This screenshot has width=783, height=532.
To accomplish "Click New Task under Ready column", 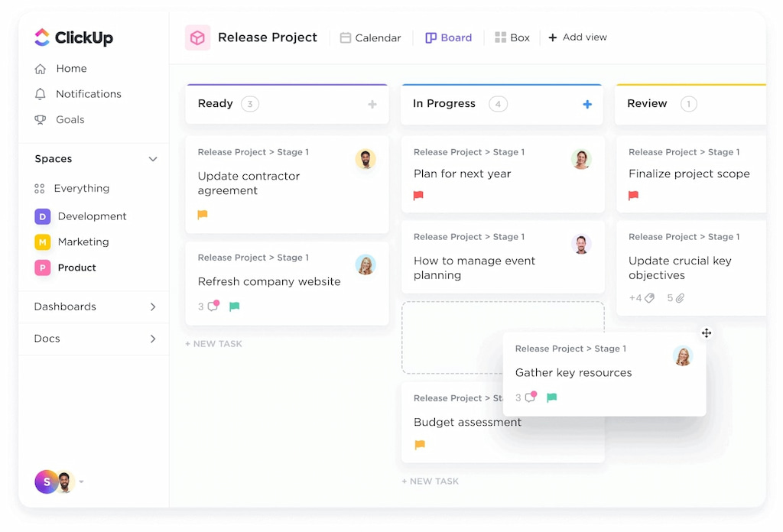I will pos(214,344).
